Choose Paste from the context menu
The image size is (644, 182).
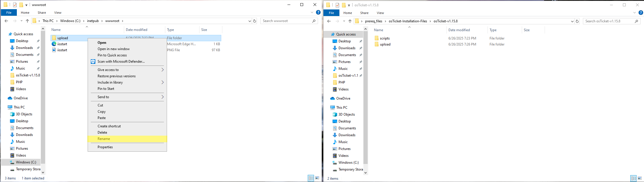coord(127,118)
